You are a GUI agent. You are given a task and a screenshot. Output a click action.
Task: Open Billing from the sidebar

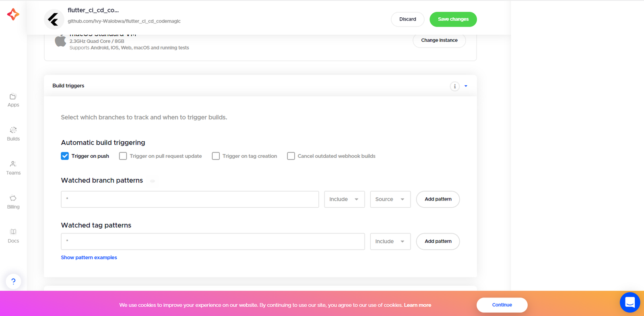coord(13,202)
